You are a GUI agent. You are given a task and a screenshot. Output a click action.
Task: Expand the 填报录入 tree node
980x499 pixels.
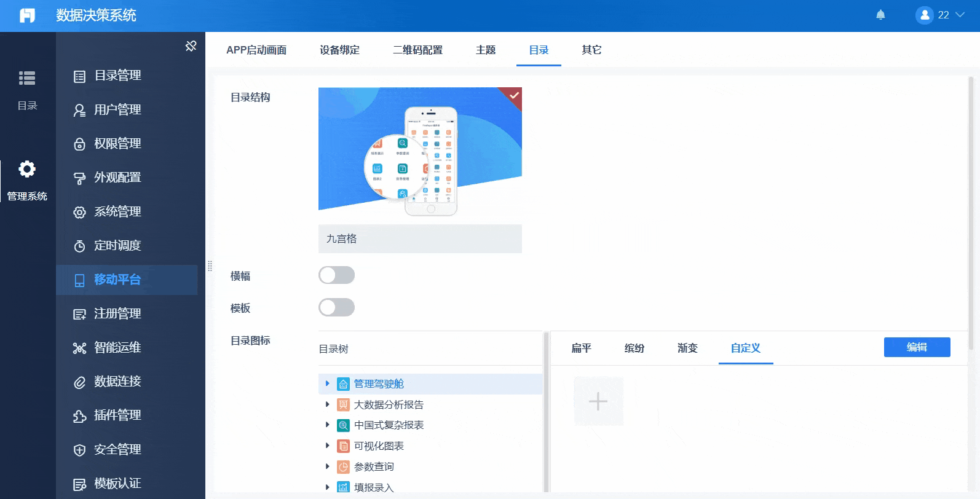tap(327, 487)
